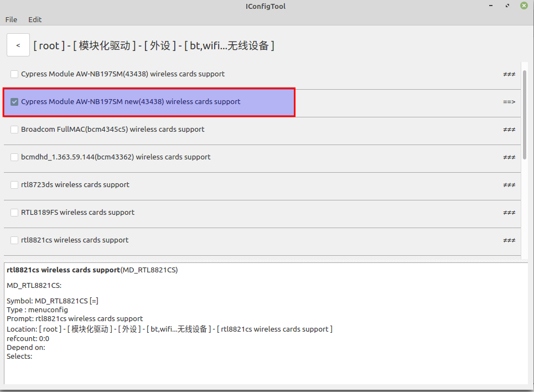The height and width of the screenshot is (392, 534).
Task: Click the "Selects:" line
Action: (19, 356)
